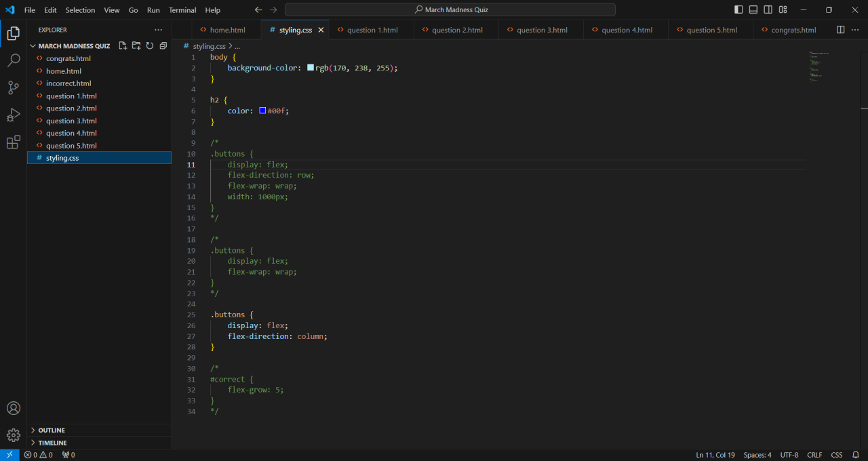Switch to the question 3.html tab
This screenshot has height=461, width=868.
(540, 30)
